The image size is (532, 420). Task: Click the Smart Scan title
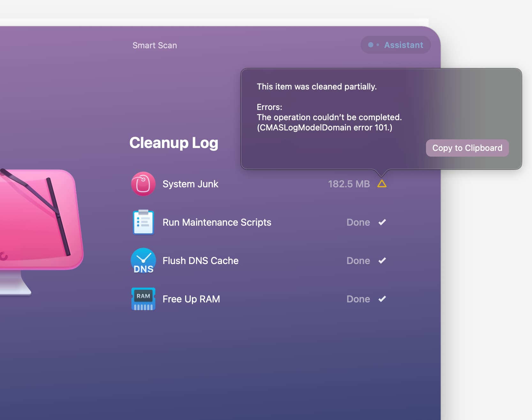tap(155, 45)
